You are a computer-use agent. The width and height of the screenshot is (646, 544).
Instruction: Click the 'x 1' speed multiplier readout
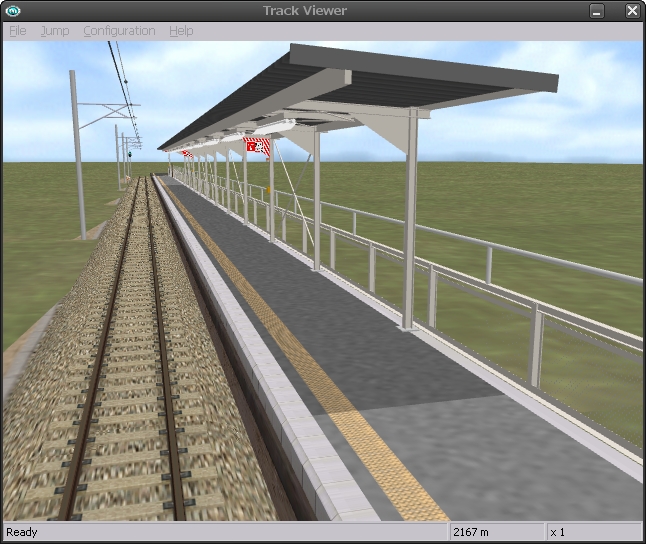coord(557,532)
